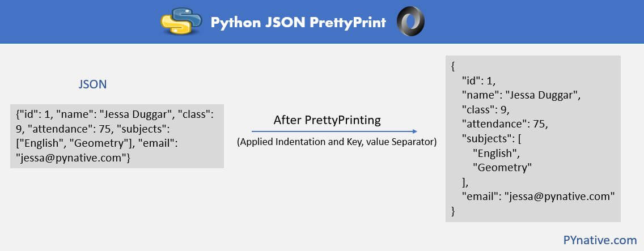
Task: Click the "attendance": 75 line
Action: [x=505, y=124]
